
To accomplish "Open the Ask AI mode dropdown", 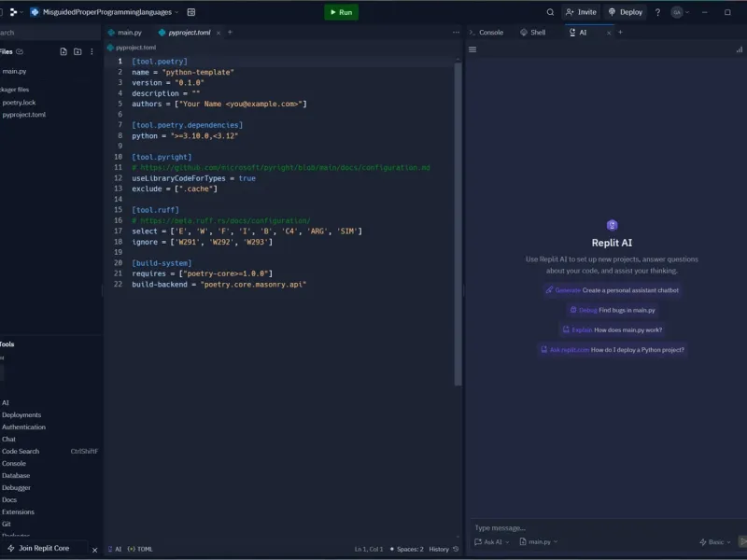I will click(492, 542).
